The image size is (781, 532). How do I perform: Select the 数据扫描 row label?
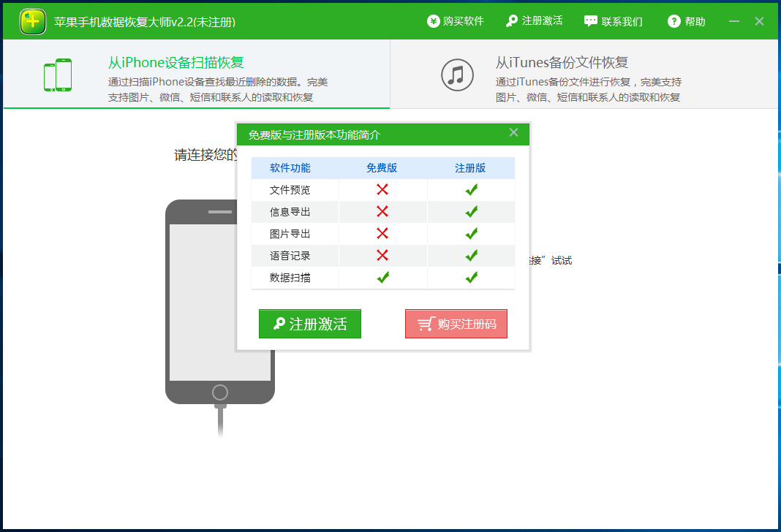coord(290,278)
